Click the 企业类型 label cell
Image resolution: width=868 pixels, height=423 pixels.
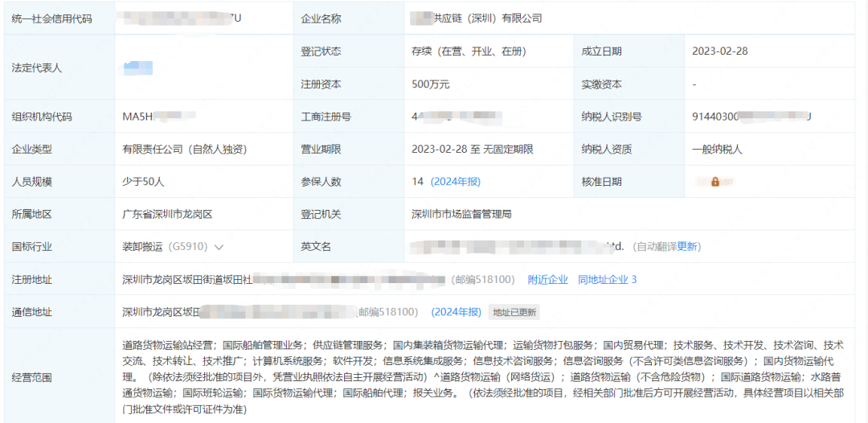coord(59,149)
